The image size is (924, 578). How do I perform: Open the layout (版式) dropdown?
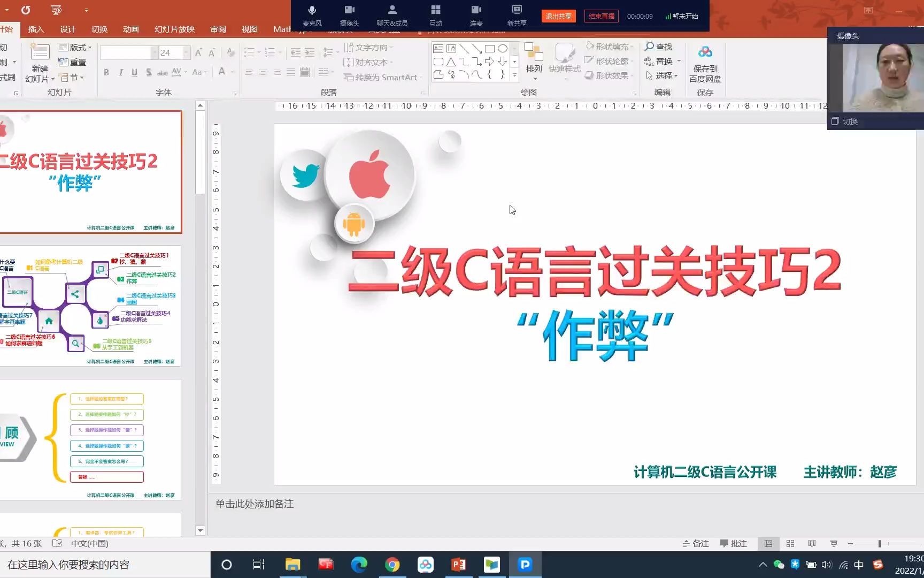tap(75, 48)
